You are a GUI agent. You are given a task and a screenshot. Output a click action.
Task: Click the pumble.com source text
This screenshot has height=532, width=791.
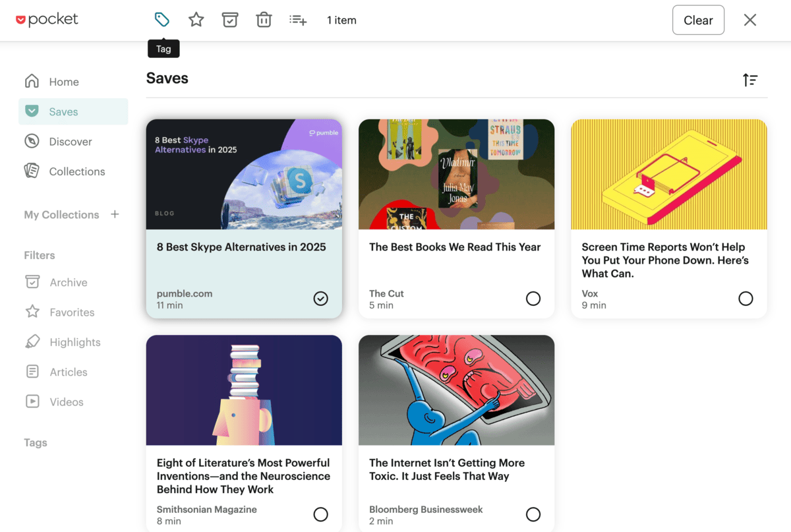[x=185, y=293]
